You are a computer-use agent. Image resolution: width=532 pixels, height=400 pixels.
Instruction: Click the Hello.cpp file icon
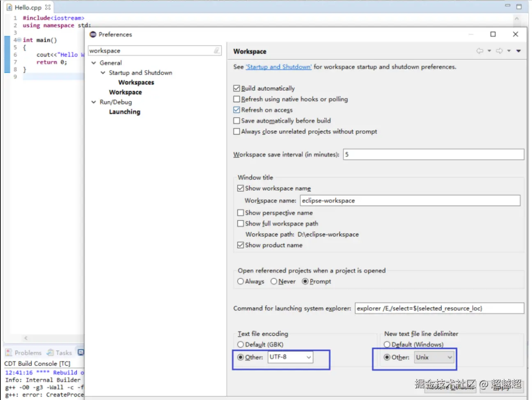point(9,7)
